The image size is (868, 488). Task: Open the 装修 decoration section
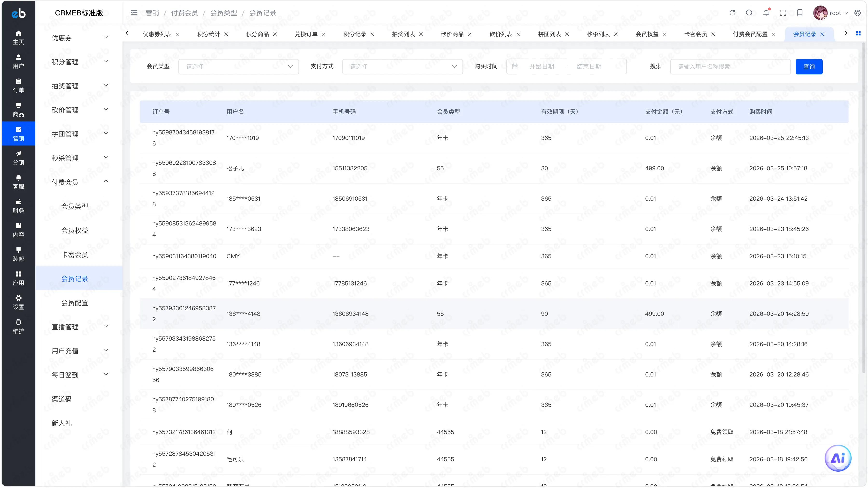(x=19, y=254)
